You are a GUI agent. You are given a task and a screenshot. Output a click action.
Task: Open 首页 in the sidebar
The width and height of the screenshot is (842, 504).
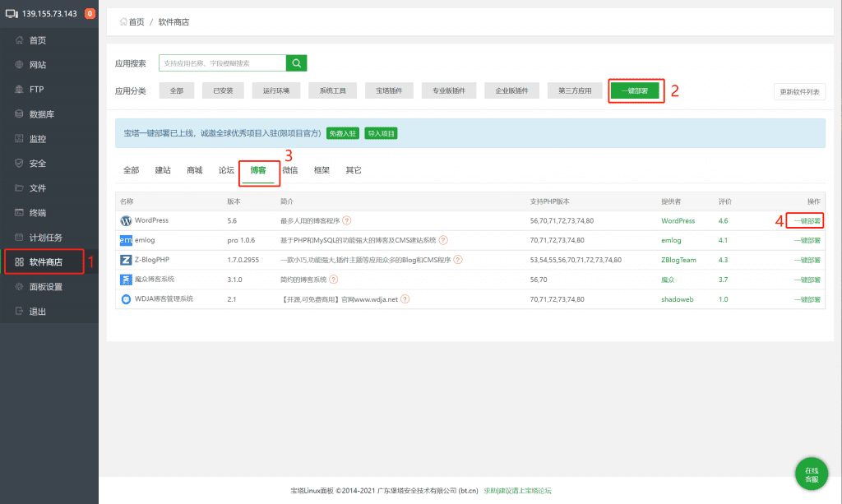pyautogui.click(x=37, y=40)
